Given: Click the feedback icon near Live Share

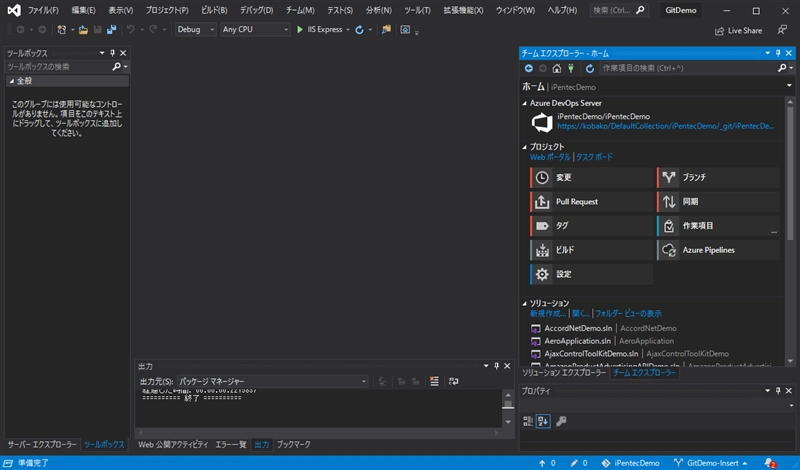Looking at the screenshot, I should [782, 30].
